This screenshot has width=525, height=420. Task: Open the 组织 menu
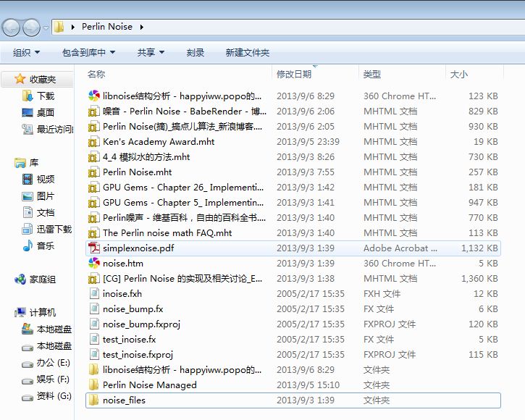(x=26, y=53)
